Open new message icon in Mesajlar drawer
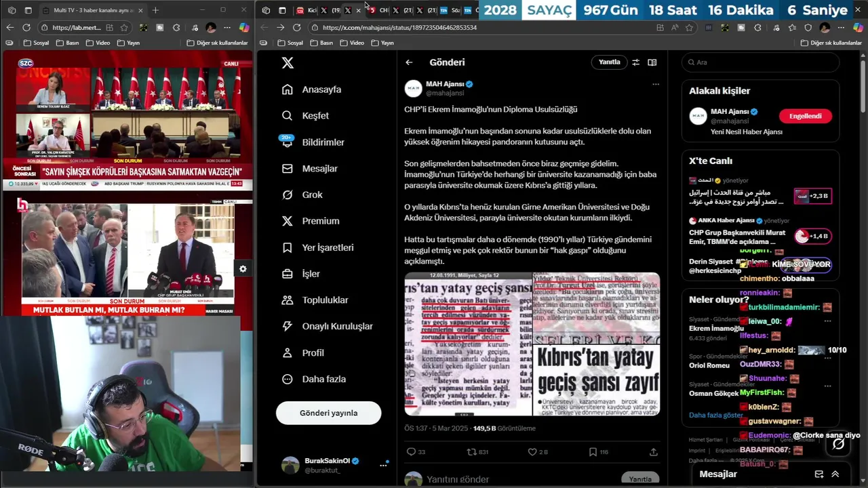The image size is (868, 488). click(818, 474)
